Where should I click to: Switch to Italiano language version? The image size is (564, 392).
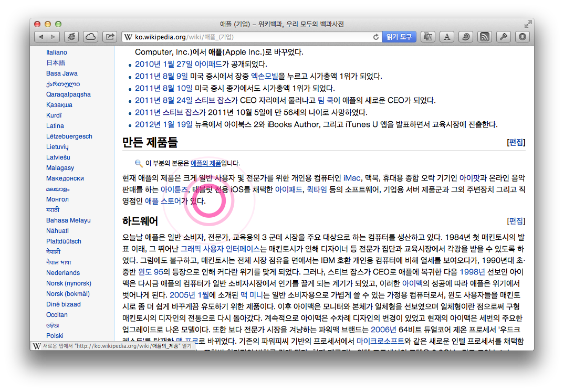57,52
